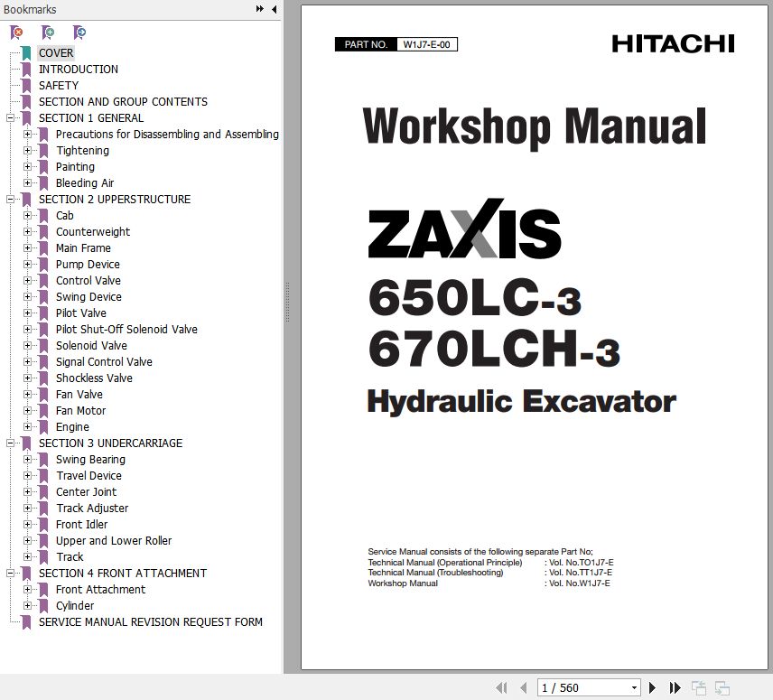The height and width of the screenshot is (700, 773).
Task: Collapse SECTION 2 UPPERSTRUCTURE
Action: point(10,199)
